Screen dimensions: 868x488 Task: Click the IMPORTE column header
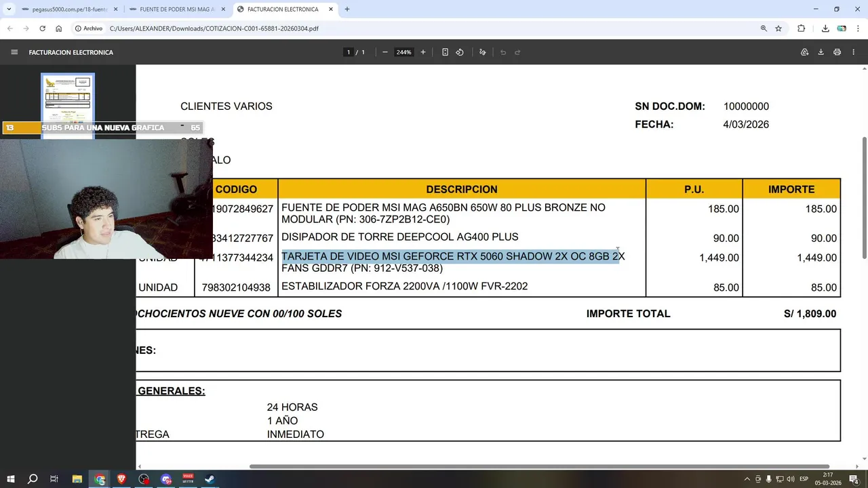(791, 189)
